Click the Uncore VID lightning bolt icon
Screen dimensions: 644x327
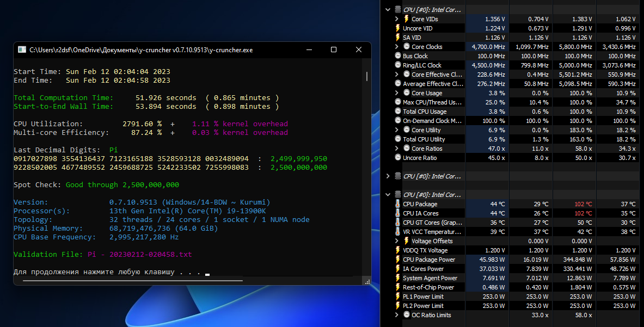coord(397,28)
